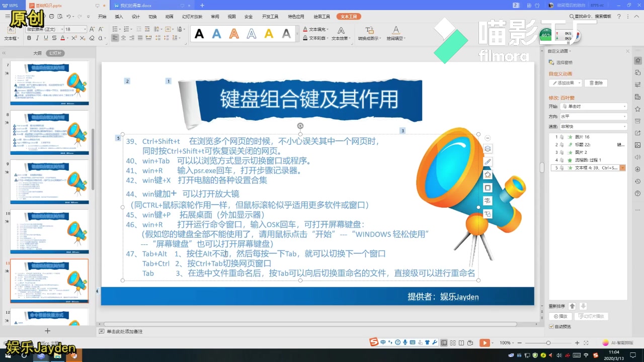Select the 文本框 4 animation list item
Screen dimensions: 644x362
coord(586,167)
